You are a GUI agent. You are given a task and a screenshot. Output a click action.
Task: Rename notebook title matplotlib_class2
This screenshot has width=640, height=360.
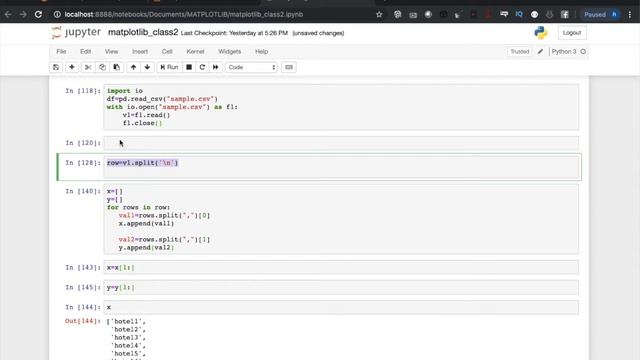(x=143, y=32)
